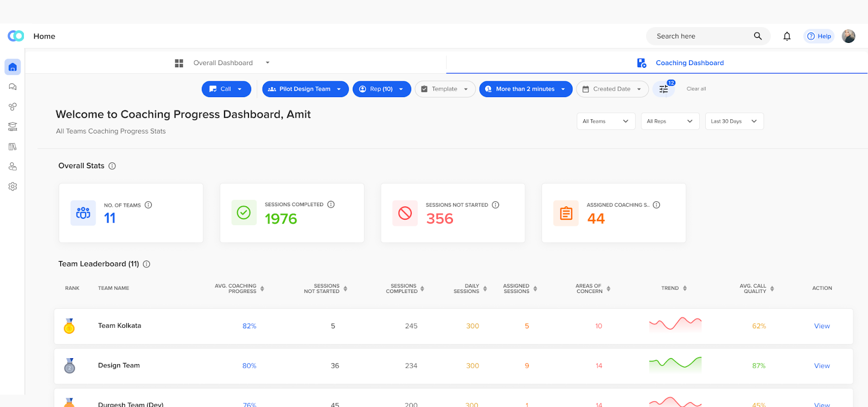Sort by Trend column
This screenshot has height=407, width=868.
685,289
